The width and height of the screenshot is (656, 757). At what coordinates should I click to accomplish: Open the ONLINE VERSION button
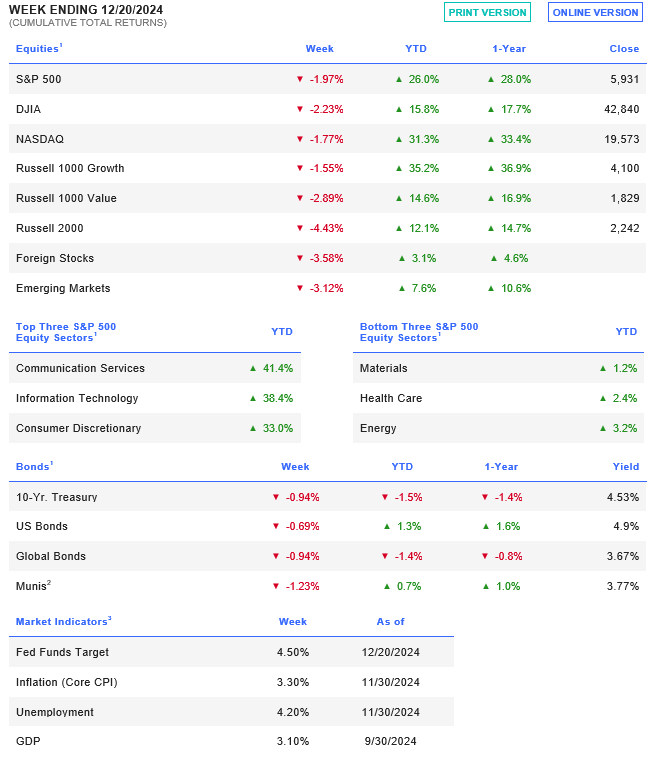coord(595,13)
